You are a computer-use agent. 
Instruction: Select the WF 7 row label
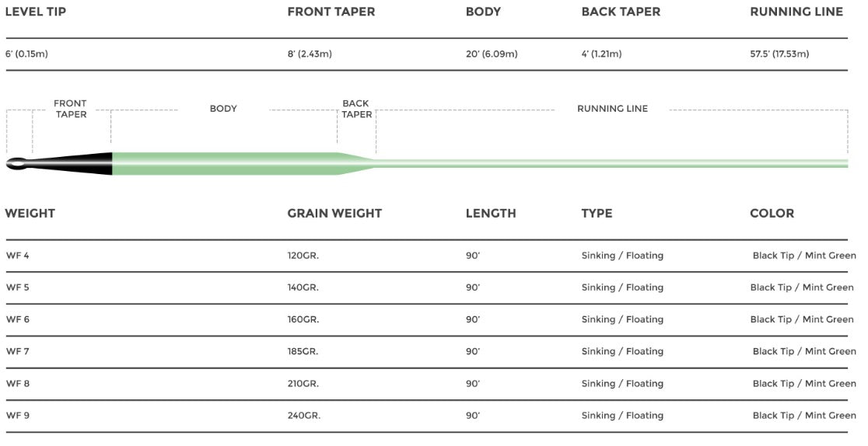tap(18, 351)
